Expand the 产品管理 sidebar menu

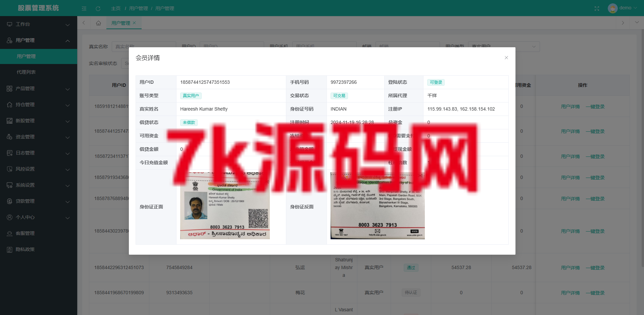(x=39, y=88)
